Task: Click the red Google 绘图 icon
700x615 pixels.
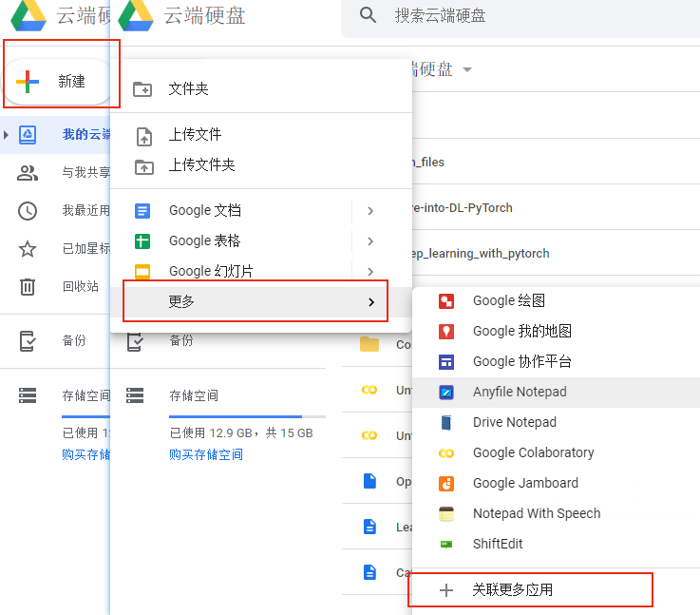Action: click(x=446, y=301)
